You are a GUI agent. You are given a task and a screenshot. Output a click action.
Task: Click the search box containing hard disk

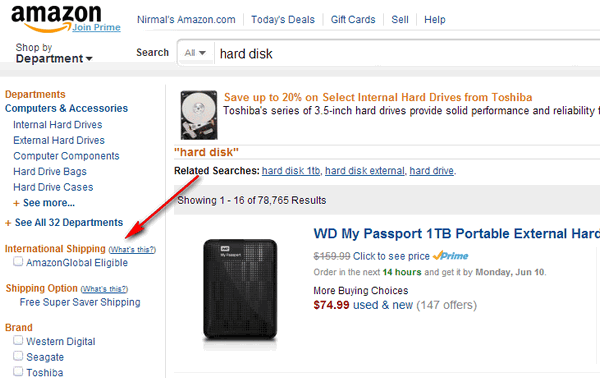(406, 54)
